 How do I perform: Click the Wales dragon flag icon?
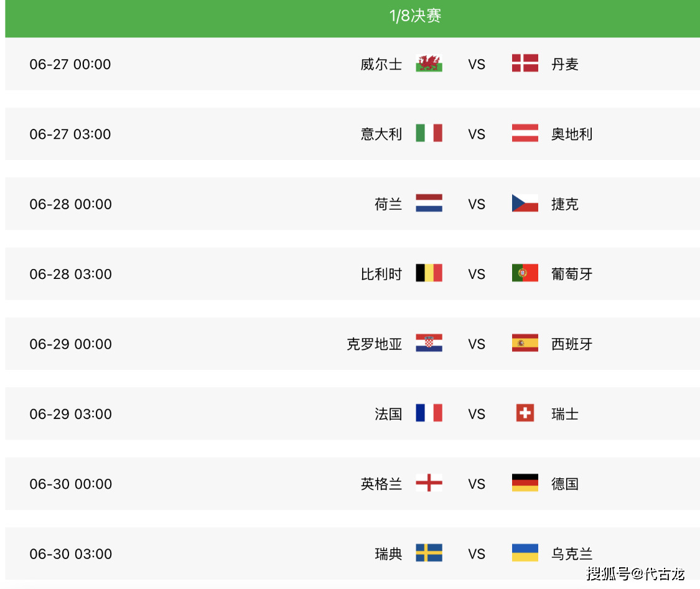(x=429, y=64)
